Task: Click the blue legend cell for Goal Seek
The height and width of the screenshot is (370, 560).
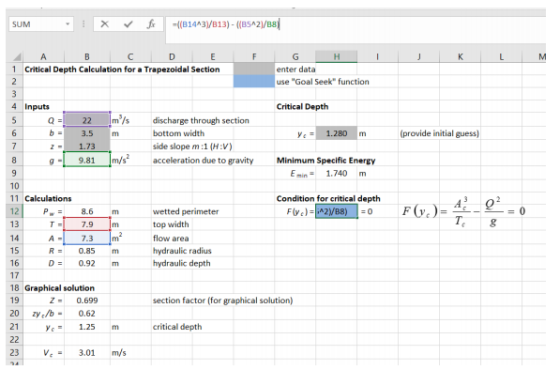Action: (254, 81)
